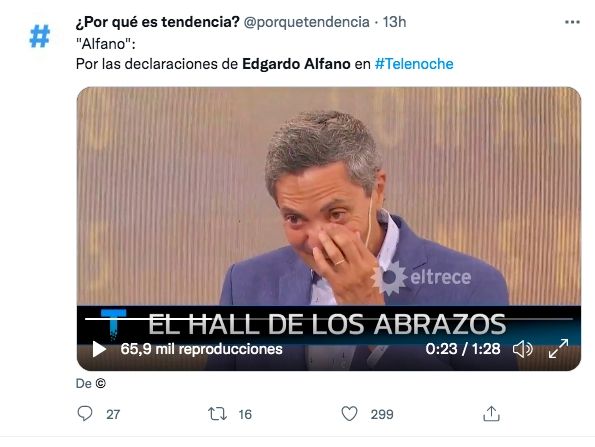Retweet the Alfano tweet

coord(217,414)
